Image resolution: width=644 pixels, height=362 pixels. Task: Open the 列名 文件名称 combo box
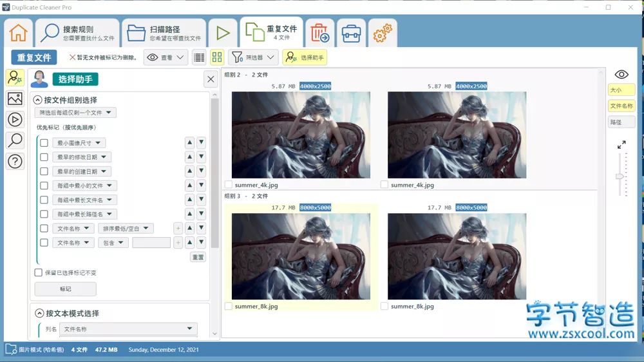pyautogui.click(x=128, y=329)
